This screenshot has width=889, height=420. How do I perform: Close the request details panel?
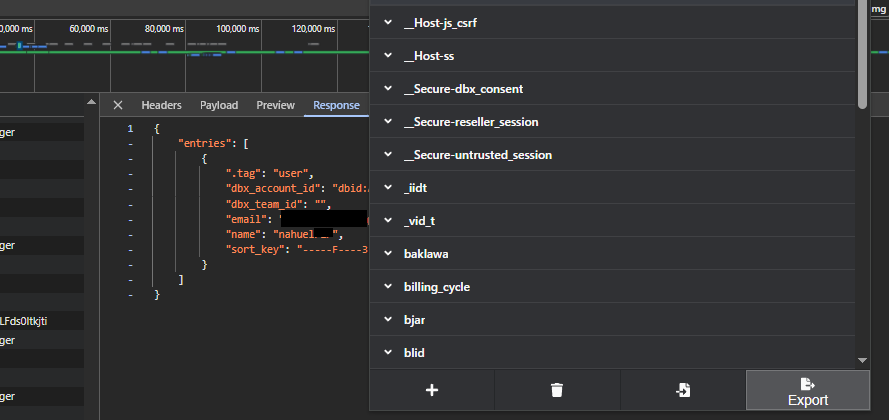(x=118, y=105)
